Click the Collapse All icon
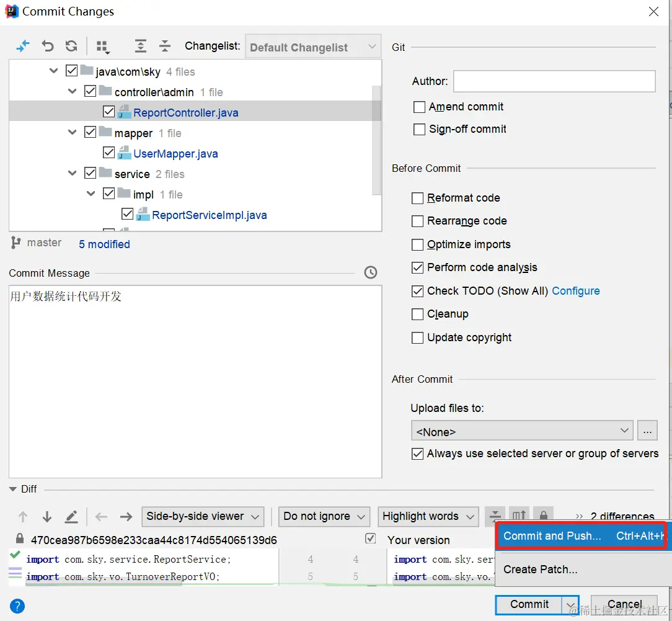The height and width of the screenshot is (621, 672). [x=164, y=46]
